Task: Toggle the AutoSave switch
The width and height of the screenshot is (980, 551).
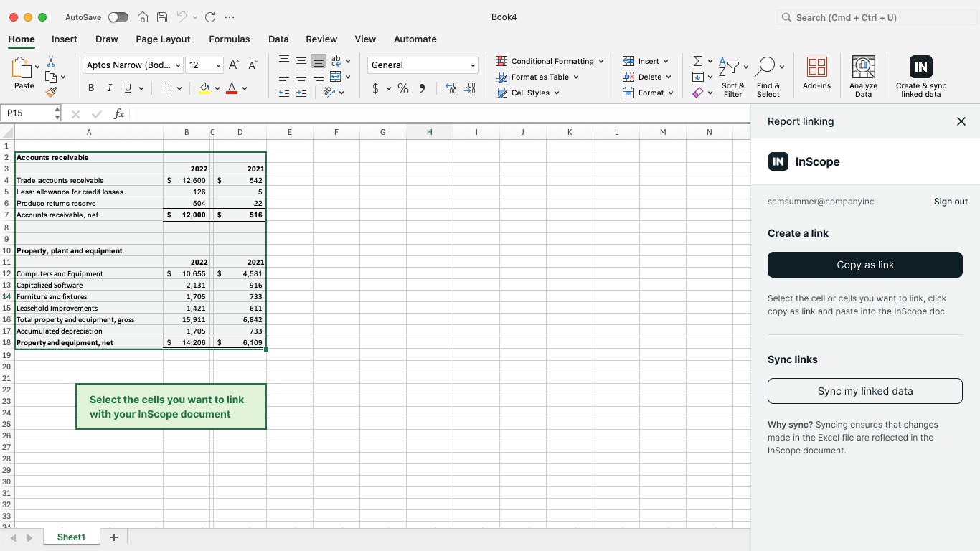Action: [x=118, y=17]
